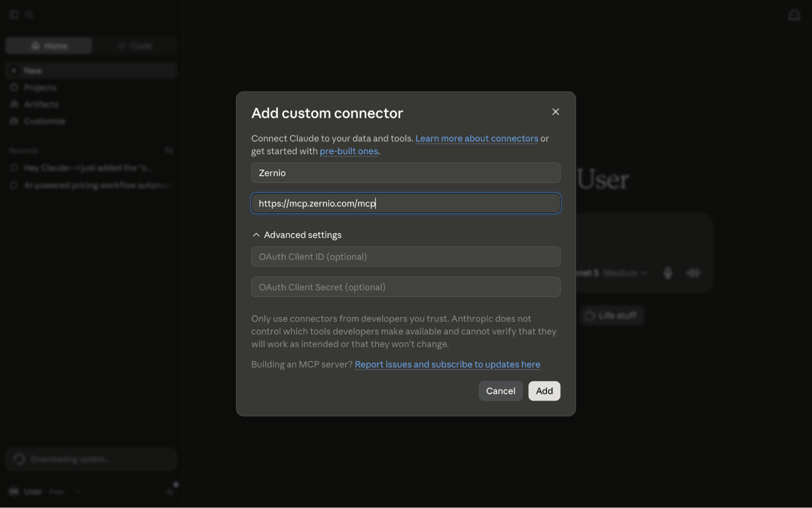Open the Learn more about connectors link
812x508 pixels.
(x=476, y=139)
